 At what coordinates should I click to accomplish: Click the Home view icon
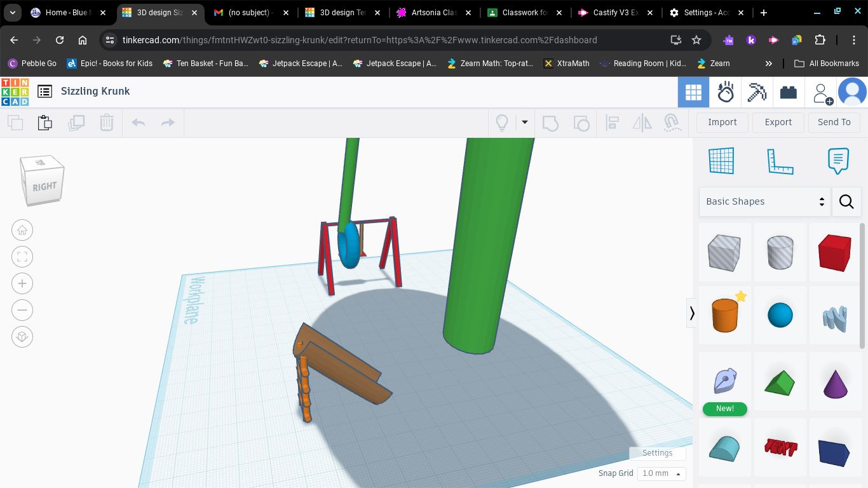pyautogui.click(x=22, y=230)
